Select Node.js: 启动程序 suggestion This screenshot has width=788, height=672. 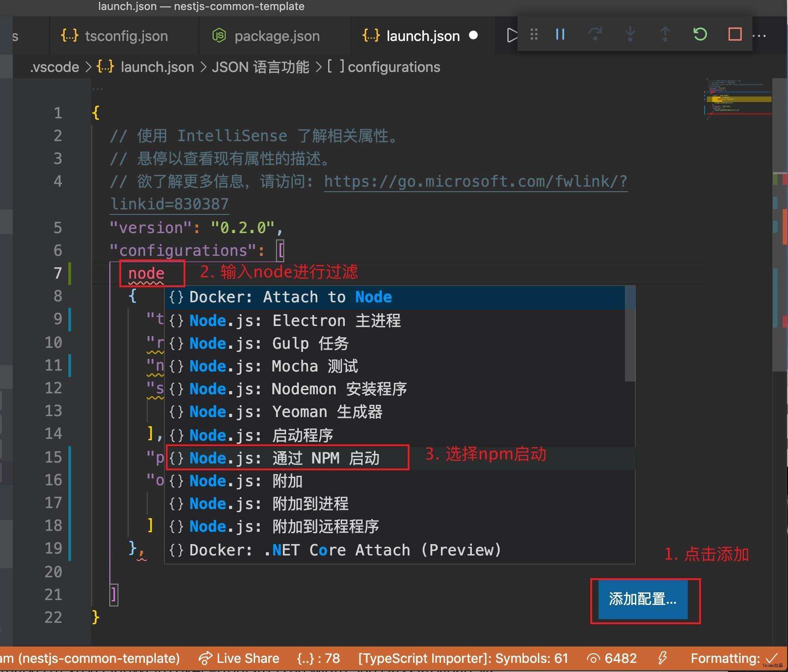[395, 435]
